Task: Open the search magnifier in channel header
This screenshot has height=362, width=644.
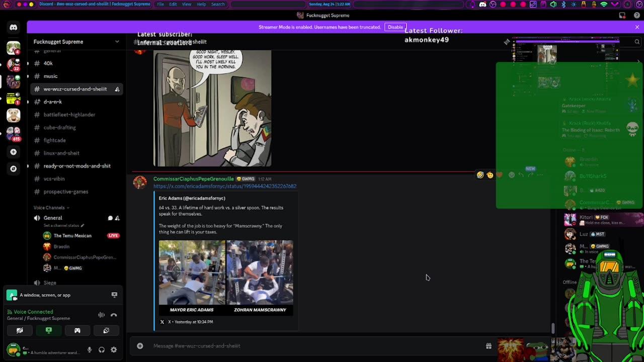Action: click(637, 42)
